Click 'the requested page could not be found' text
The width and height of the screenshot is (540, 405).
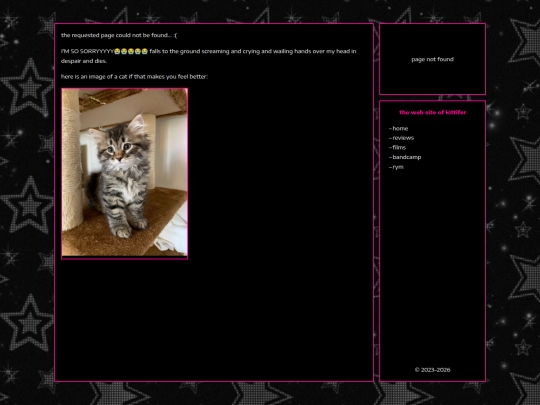pos(119,35)
